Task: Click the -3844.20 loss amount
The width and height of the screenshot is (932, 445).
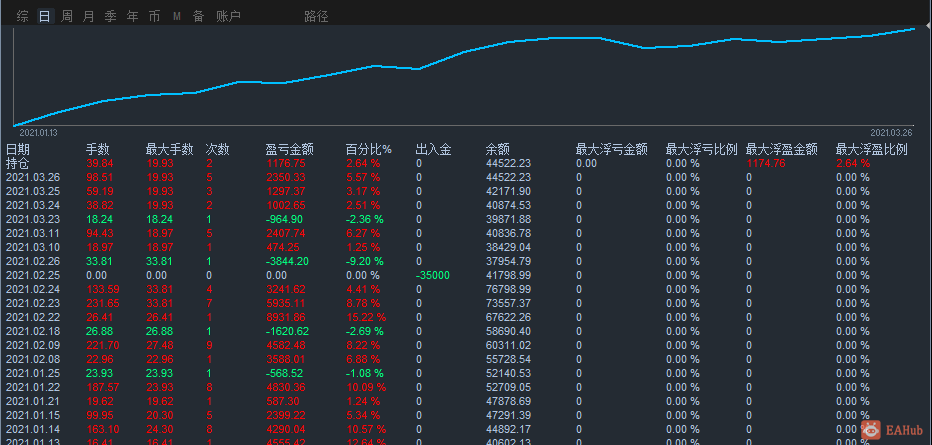Action: point(289,261)
